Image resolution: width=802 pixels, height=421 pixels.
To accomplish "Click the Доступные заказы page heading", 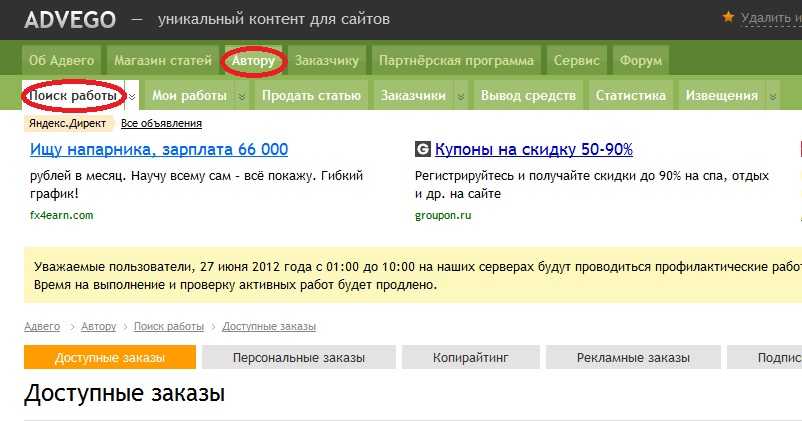I will tap(124, 393).
